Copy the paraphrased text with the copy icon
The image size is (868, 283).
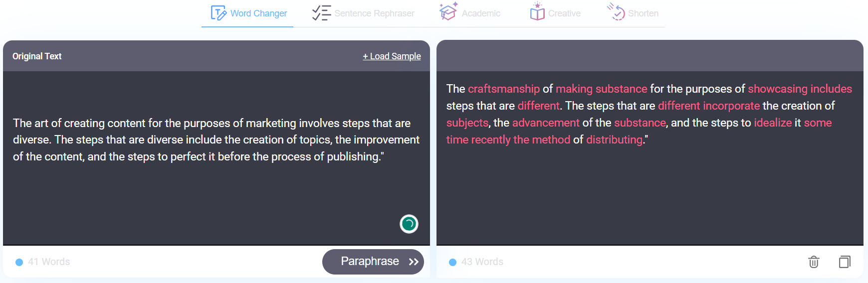pos(845,262)
